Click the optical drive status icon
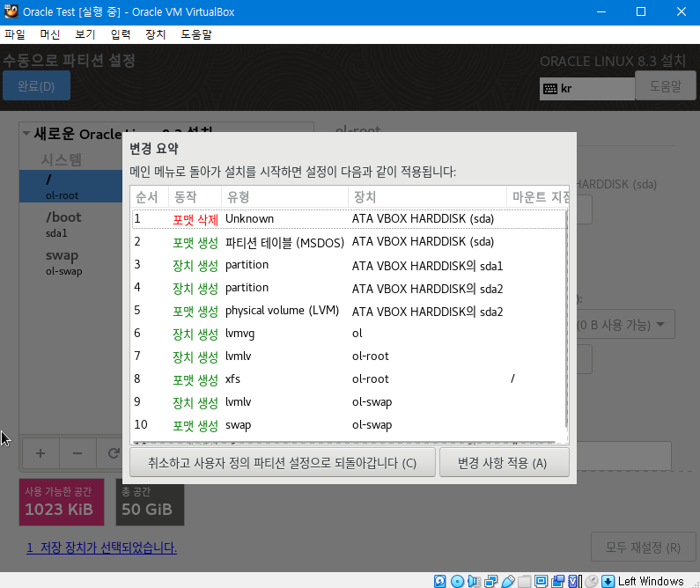Viewport: 700px width, 588px height. [457, 581]
